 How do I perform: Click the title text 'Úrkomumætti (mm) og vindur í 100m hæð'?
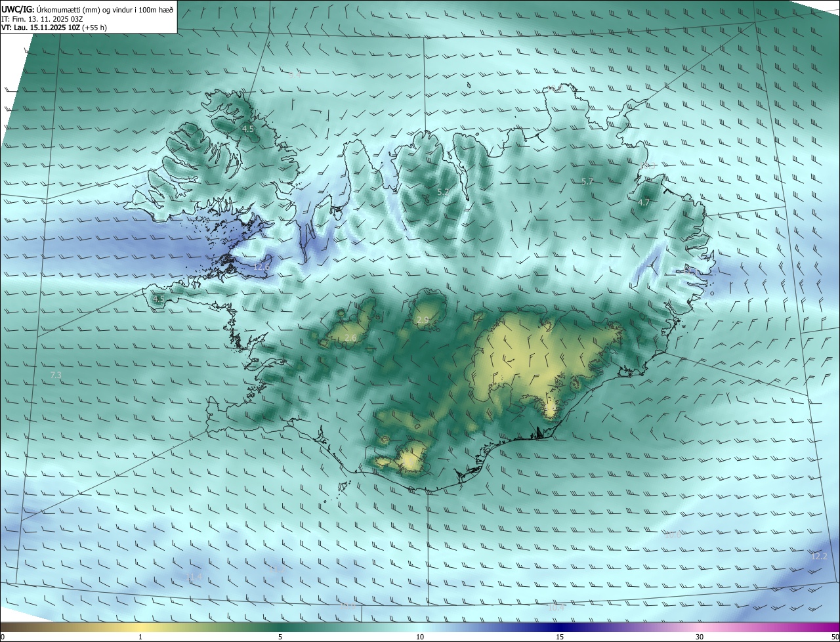(x=105, y=10)
